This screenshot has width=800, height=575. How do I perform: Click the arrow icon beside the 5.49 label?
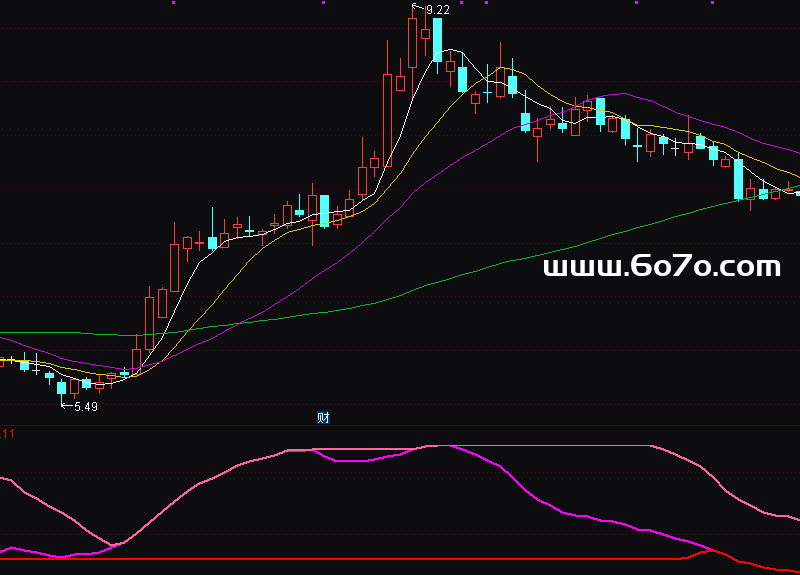(x=66, y=405)
